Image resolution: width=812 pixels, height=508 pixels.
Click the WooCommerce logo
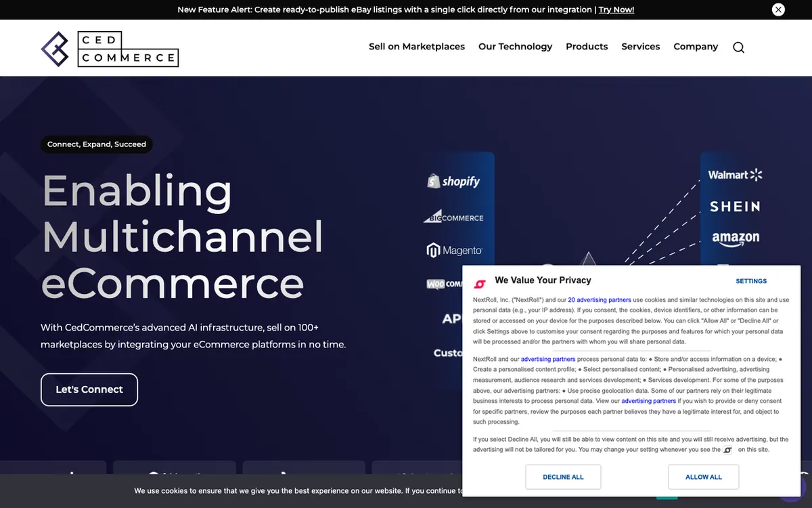click(x=445, y=284)
